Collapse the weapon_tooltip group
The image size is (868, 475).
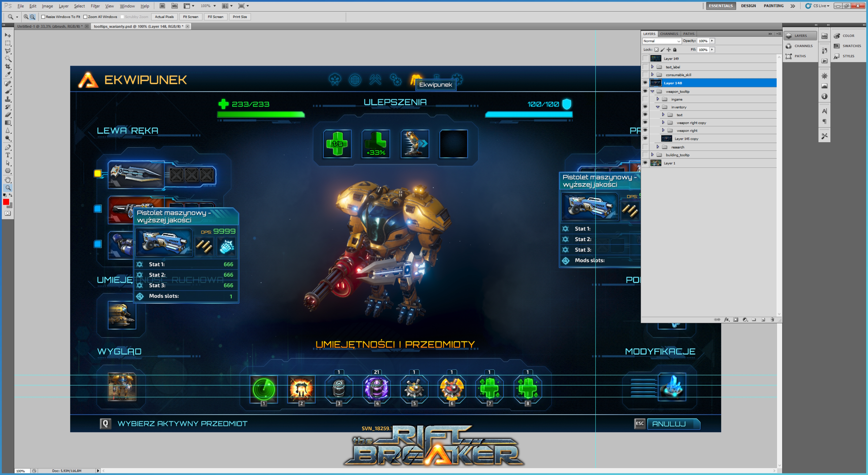pyautogui.click(x=652, y=91)
